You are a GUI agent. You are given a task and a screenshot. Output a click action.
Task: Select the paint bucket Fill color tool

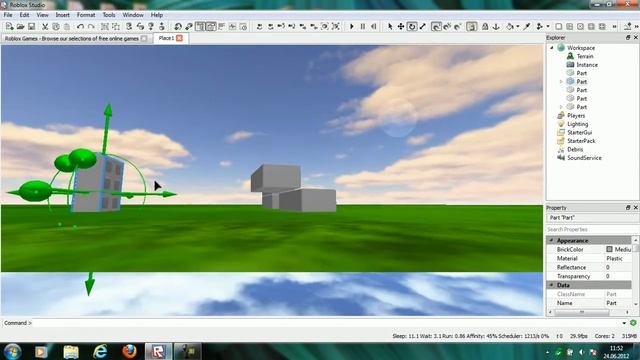coord(510,27)
